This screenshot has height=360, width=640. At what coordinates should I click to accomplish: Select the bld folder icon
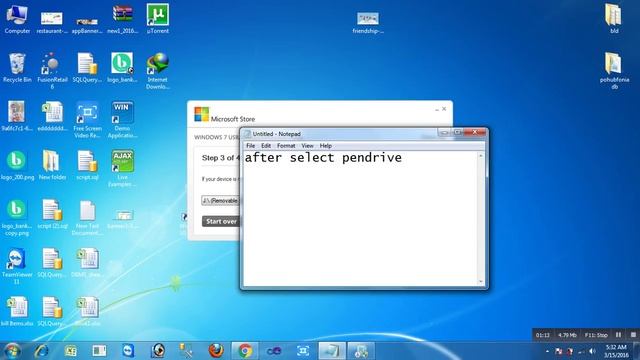pos(614,19)
